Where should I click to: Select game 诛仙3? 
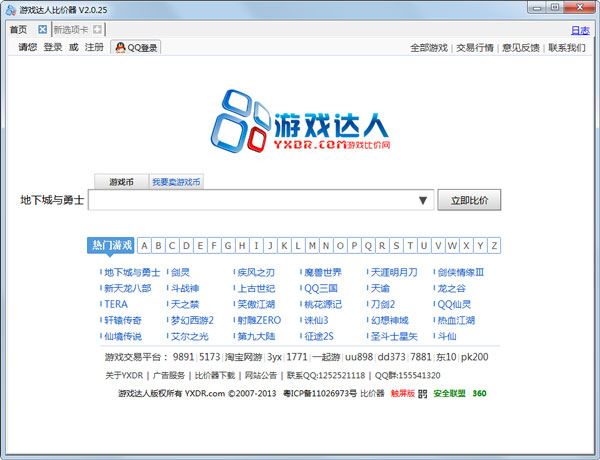click(316, 320)
